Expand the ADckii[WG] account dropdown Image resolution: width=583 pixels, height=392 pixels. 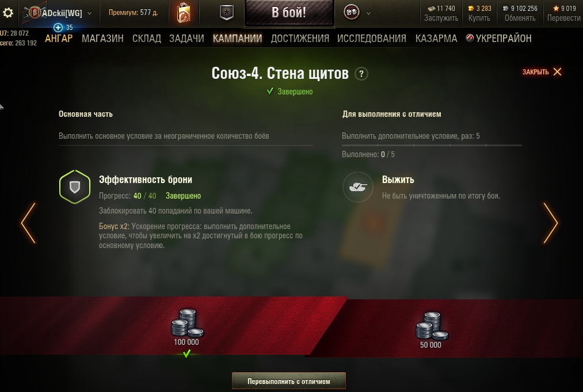pyautogui.click(x=89, y=13)
